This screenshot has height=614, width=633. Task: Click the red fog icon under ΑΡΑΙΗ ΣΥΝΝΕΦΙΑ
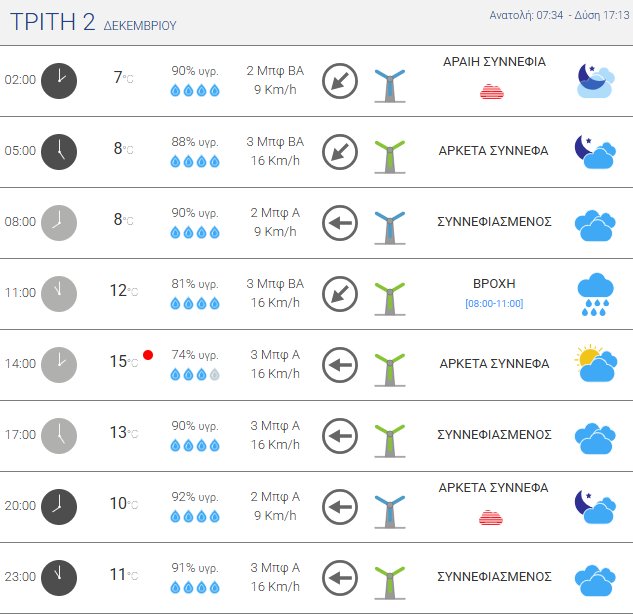(491, 91)
